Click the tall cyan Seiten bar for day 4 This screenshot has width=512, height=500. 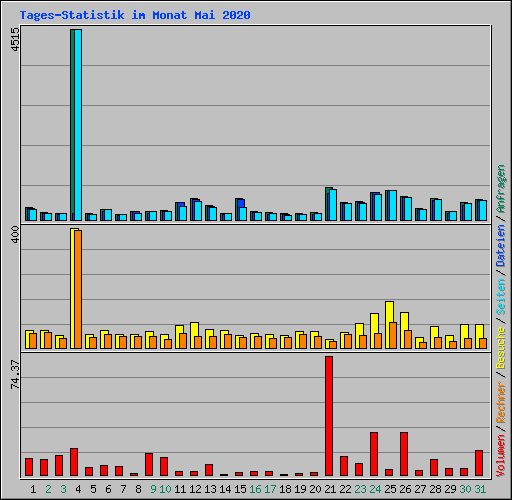point(78,125)
